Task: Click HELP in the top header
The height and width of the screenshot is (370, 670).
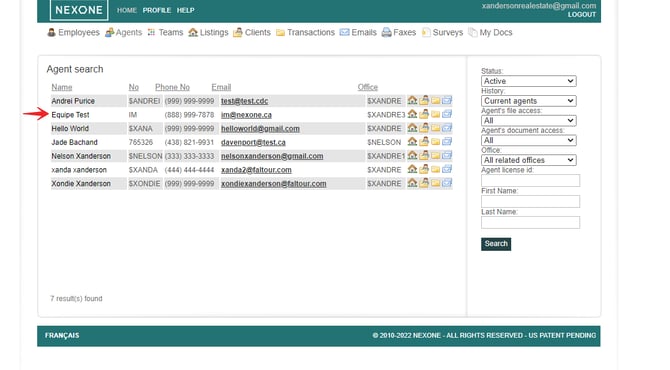Action: tap(185, 10)
